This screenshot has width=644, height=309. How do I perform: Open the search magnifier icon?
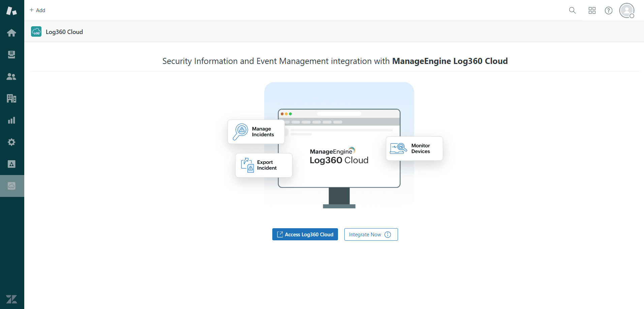tap(572, 10)
